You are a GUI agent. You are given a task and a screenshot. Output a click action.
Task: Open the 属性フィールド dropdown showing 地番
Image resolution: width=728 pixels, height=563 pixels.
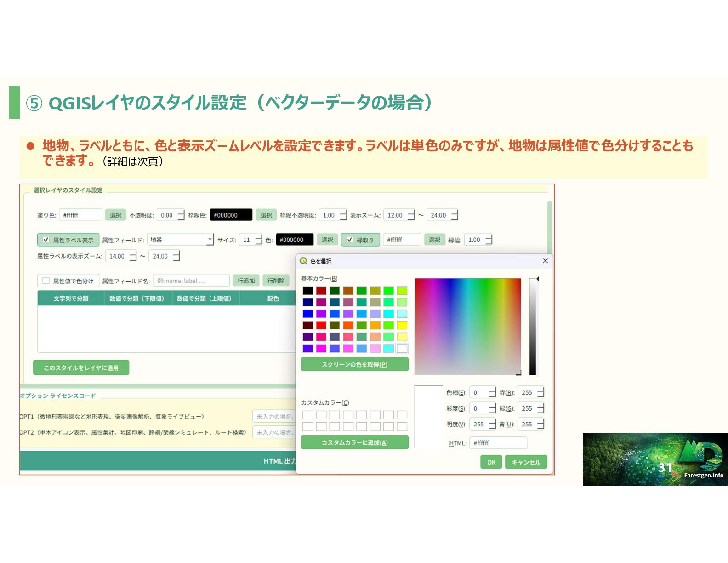181,240
